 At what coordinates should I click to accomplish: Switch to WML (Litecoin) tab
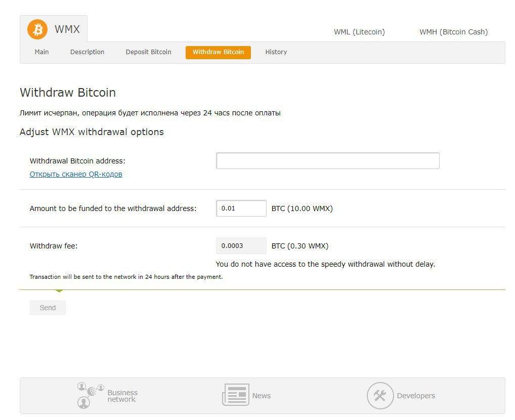click(x=359, y=32)
